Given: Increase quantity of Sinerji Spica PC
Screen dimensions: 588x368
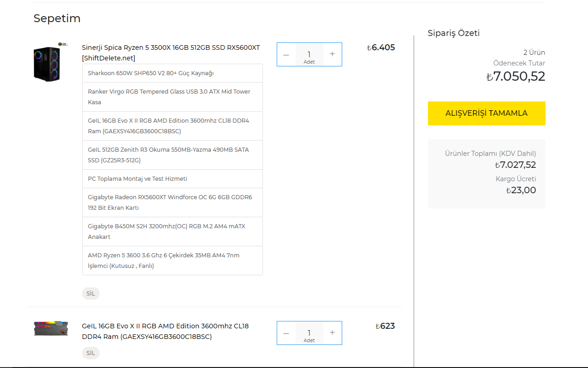Looking at the screenshot, I should (x=333, y=54).
